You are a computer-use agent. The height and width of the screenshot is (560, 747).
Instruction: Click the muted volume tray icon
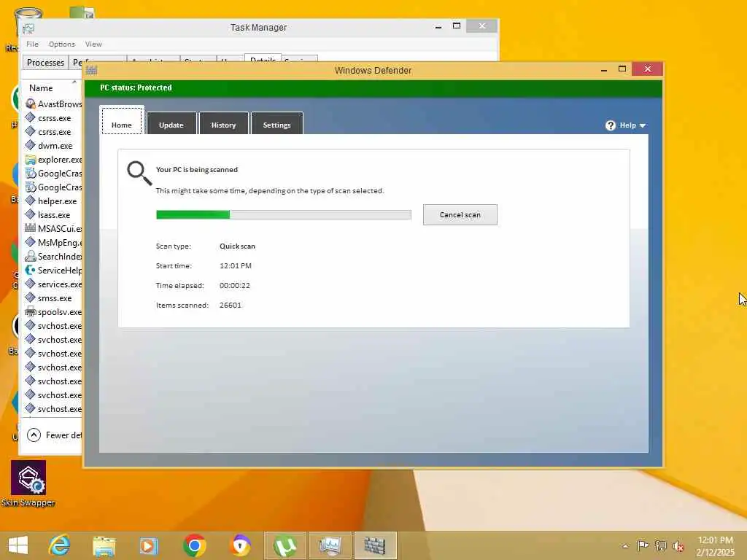tap(678, 545)
